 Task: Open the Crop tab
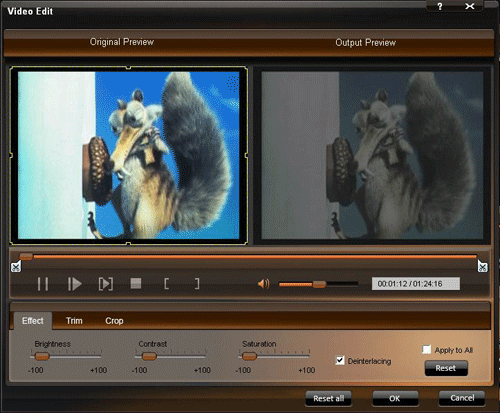tap(114, 321)
